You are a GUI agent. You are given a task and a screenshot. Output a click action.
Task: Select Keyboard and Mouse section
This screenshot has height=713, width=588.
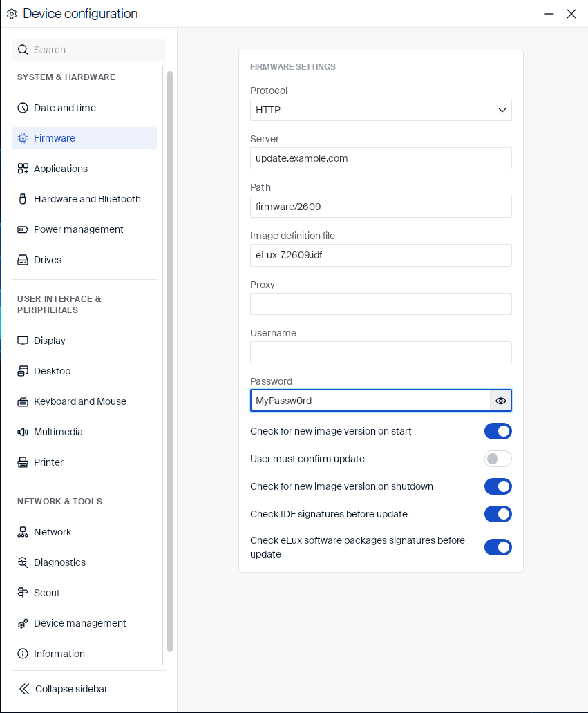pyautogui.click(x=84, y=401)
